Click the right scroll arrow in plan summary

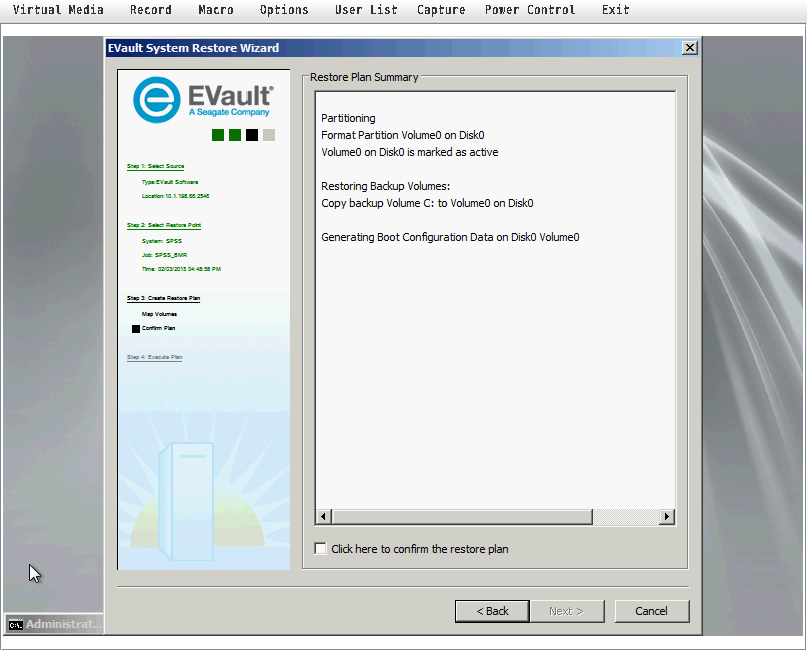(x=667, y=516)
